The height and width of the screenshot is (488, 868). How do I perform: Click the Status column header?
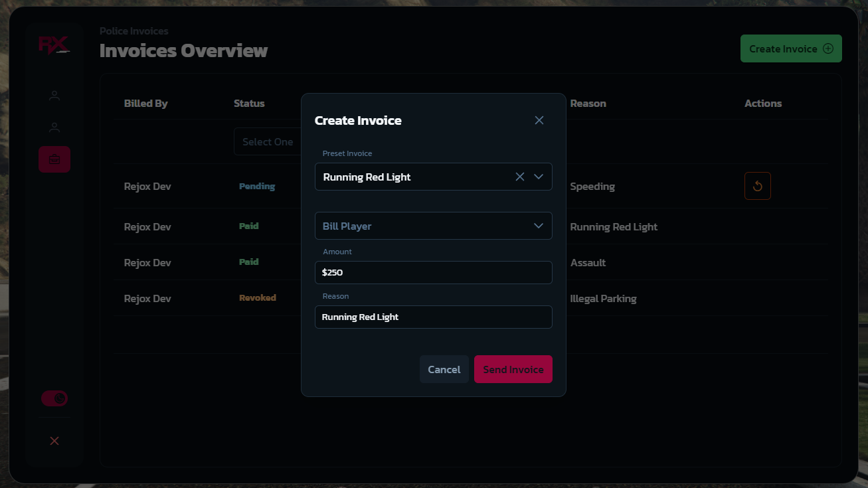coord(249,103)
